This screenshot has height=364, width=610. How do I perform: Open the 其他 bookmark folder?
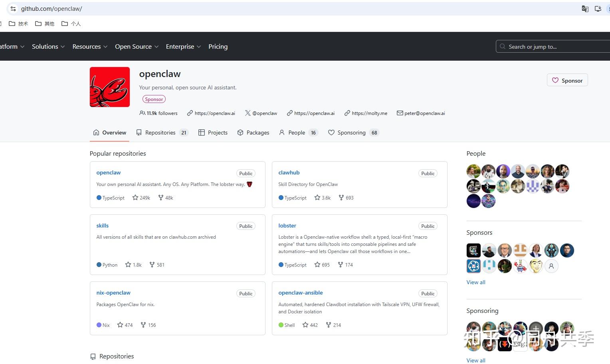click(x=45, y=24)
